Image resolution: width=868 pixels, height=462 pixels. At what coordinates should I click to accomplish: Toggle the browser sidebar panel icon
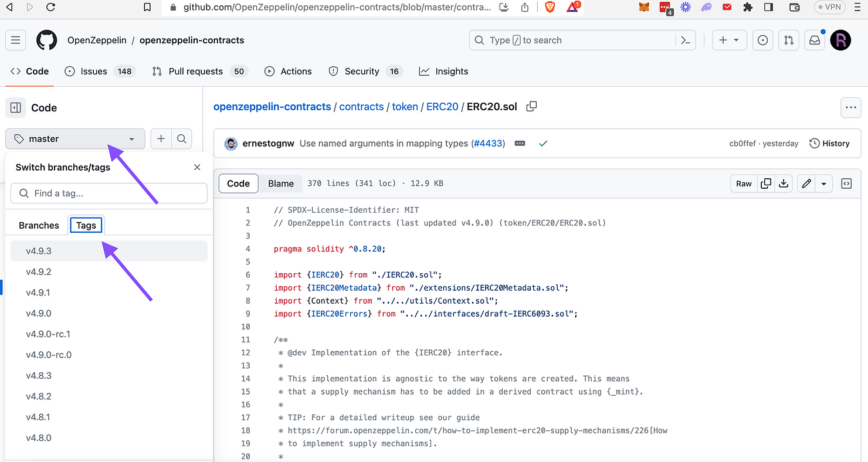[768, 7]
